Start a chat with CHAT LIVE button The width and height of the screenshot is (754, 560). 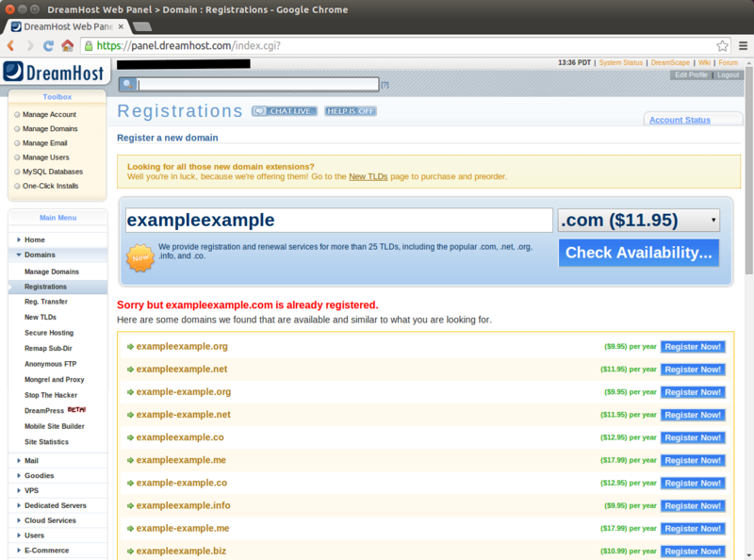point(285,111)
